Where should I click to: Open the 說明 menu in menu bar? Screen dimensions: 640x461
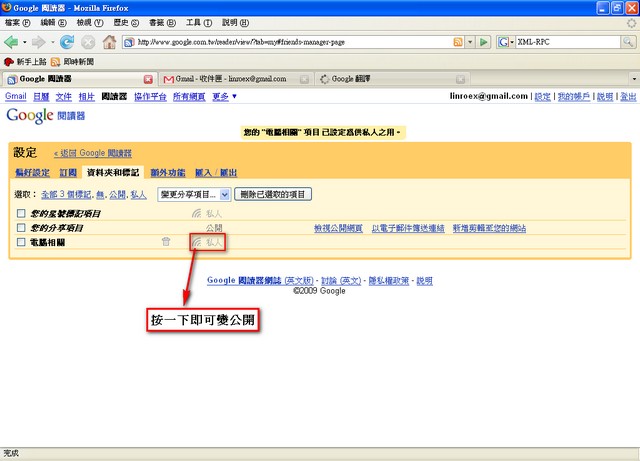click(235, 23)
